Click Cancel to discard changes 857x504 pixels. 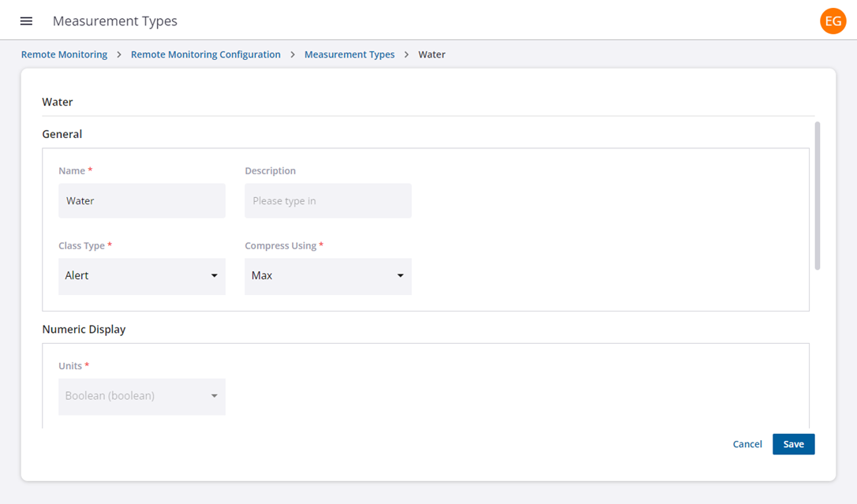[747, 444]
